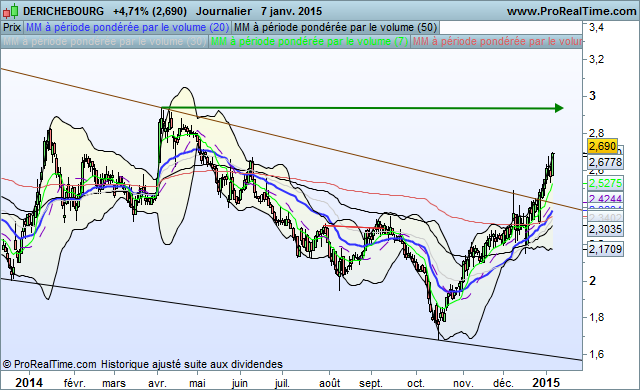The width and height of the screenshot is (640, 390).
Task: Click the 'mai' time axis label
Action: pyautogui.click(x=198, y=383)
